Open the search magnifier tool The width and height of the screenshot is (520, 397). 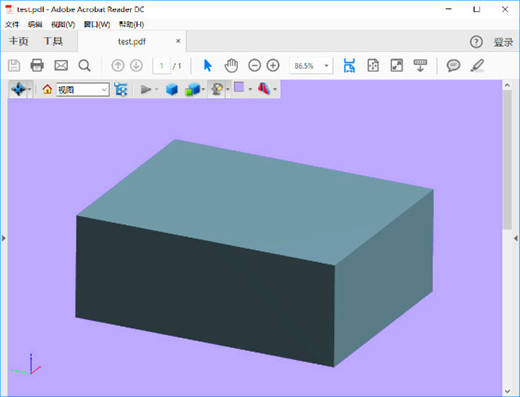coord(84,65)
